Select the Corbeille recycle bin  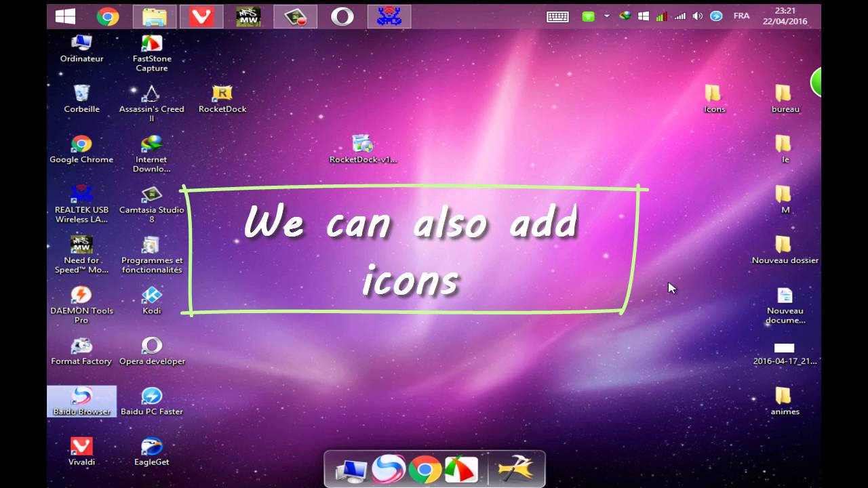click(x=81, y=98)
